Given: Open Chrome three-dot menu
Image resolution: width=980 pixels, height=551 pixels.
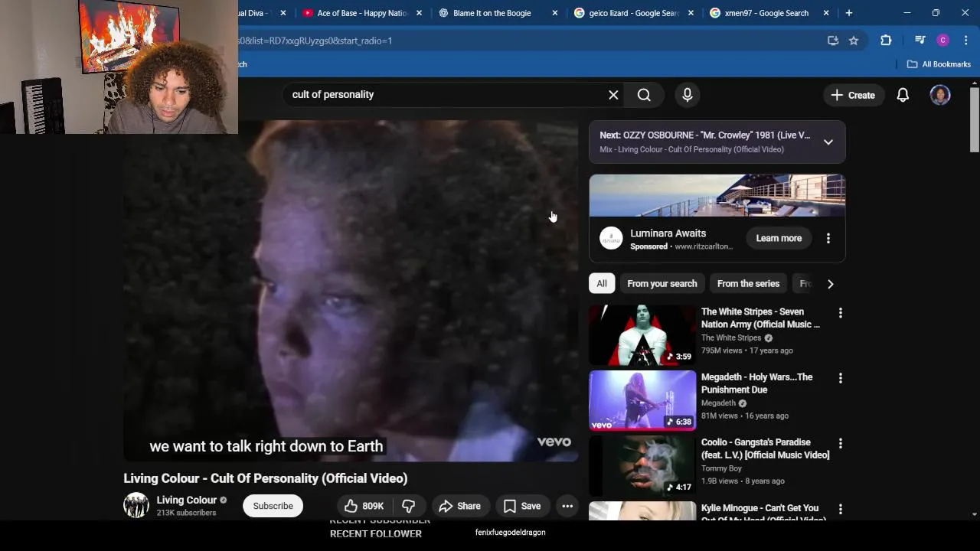Looking at the screenshot, I should (965, 41).
